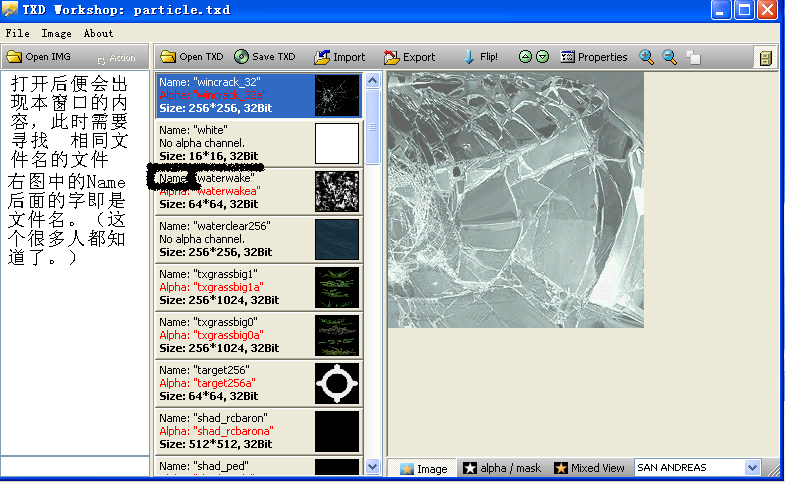Export the selected texture
This screenshot has height=483, width=785.
tap(409, 57)
